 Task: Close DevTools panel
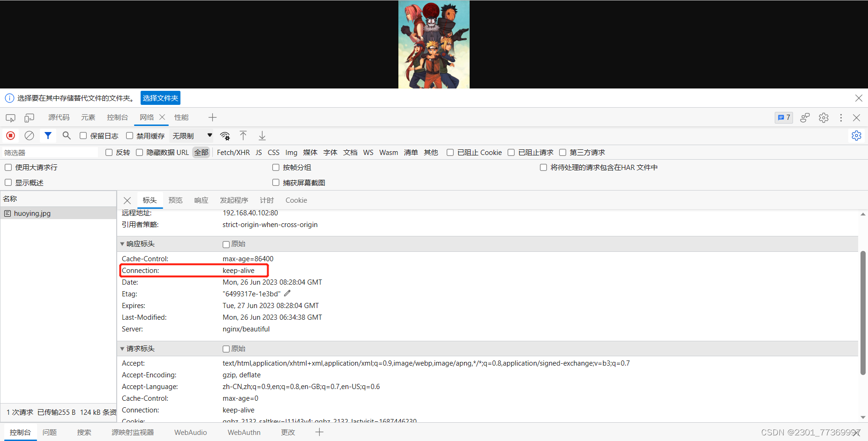coord(856,118)
